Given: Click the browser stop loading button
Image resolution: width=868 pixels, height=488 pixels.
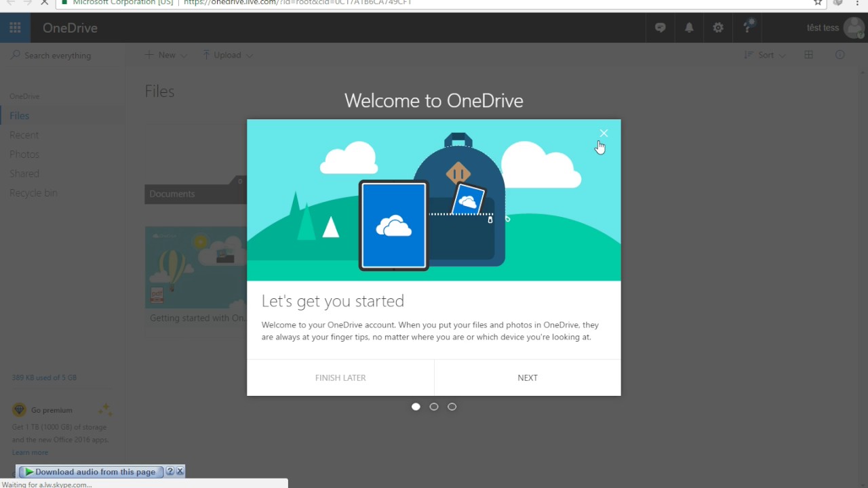Looking at the screenshot, I should pos(44,3).
